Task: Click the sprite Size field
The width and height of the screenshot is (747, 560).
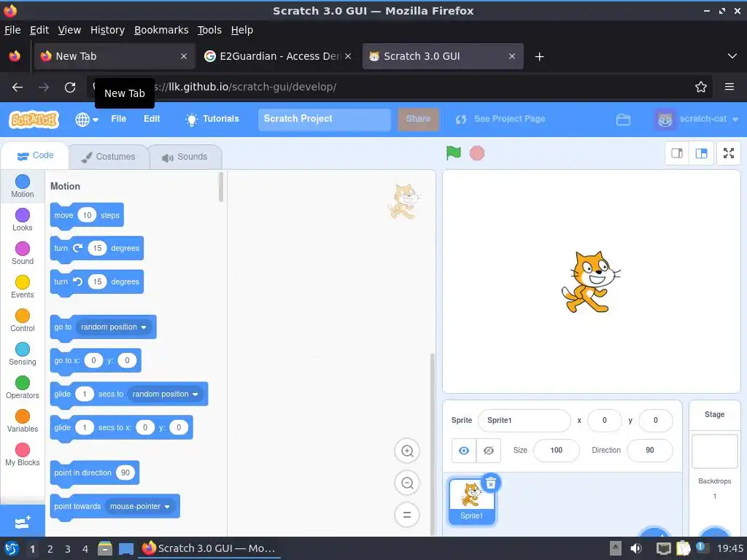Action: pyautogui.click(x=556, y=451)
